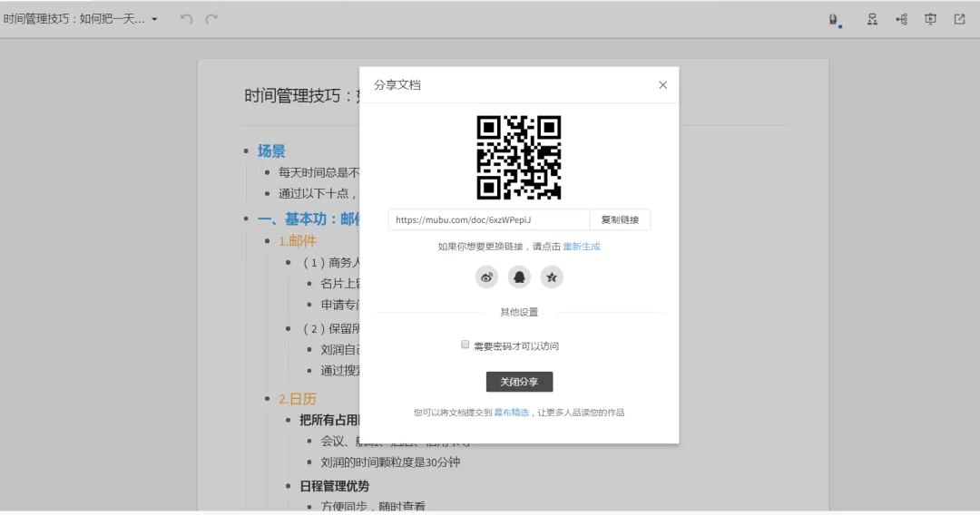The height and width of the screenshot is (515, 980).
Task: Click the bullet beside 2.日历
Action: [268, 399]
